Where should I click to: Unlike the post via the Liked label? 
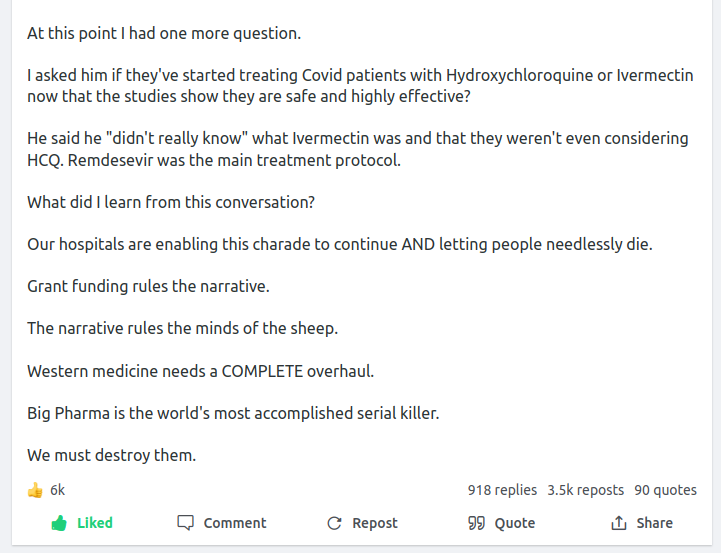(95, 523)
